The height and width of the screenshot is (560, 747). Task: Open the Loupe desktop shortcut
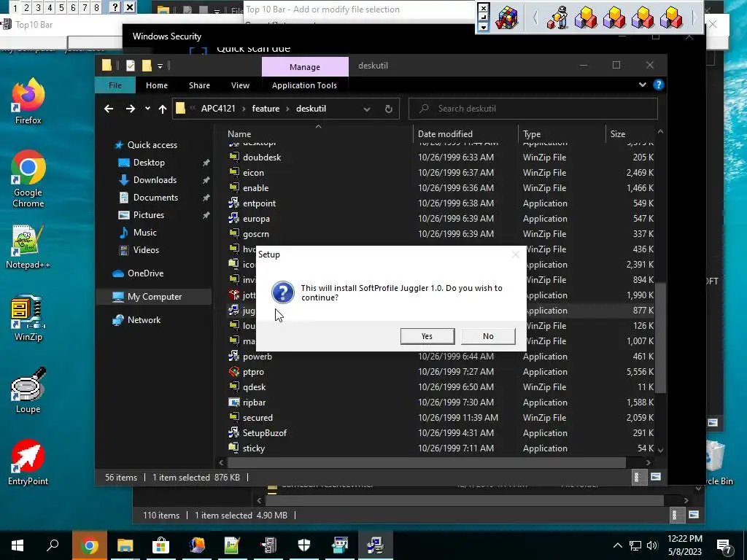point(28,391)
